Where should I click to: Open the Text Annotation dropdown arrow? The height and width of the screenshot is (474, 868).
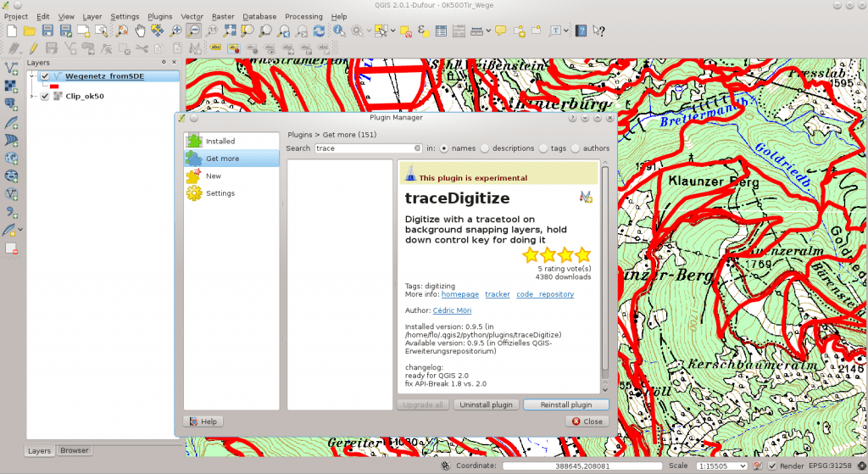[565, 31]
